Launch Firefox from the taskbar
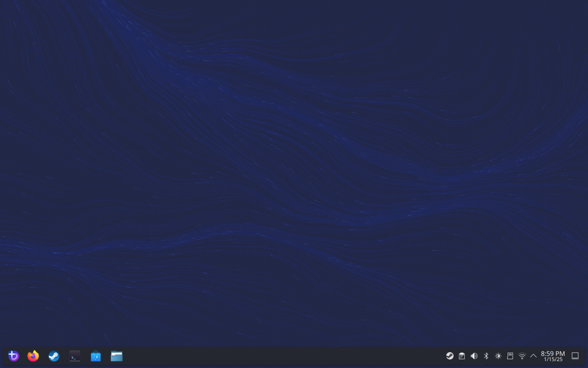The height and width of the screenshot is (368, 588). coord(33,356)
